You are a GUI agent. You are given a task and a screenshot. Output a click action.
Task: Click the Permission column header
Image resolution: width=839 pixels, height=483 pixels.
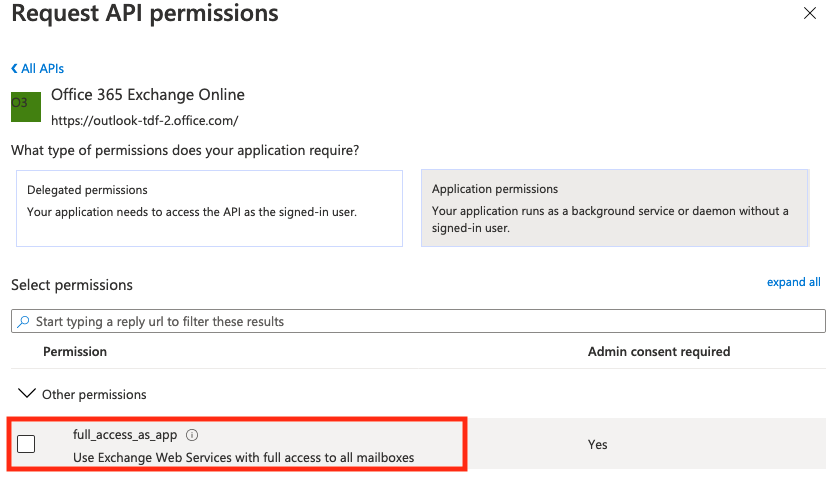(x=75, y=352)
